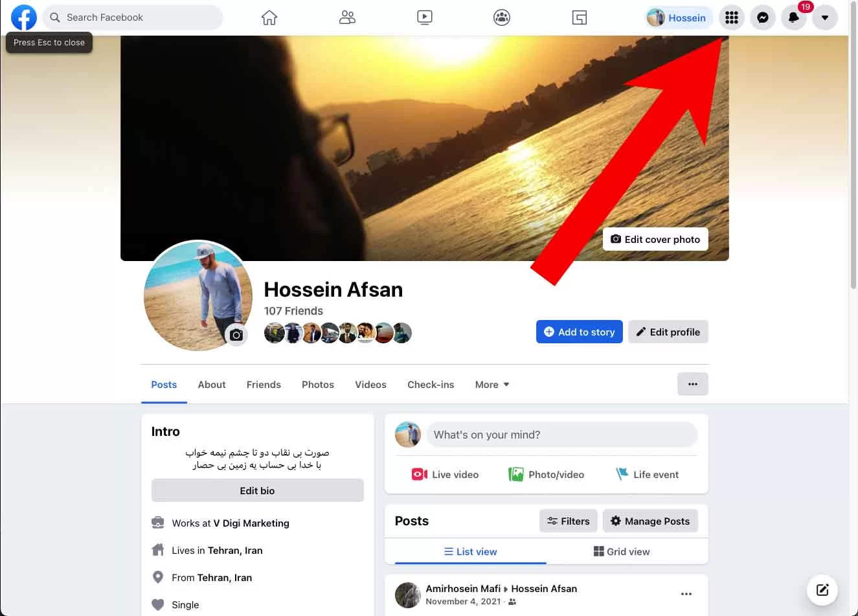Click the Search Facebook field

(x=133, y=17)
